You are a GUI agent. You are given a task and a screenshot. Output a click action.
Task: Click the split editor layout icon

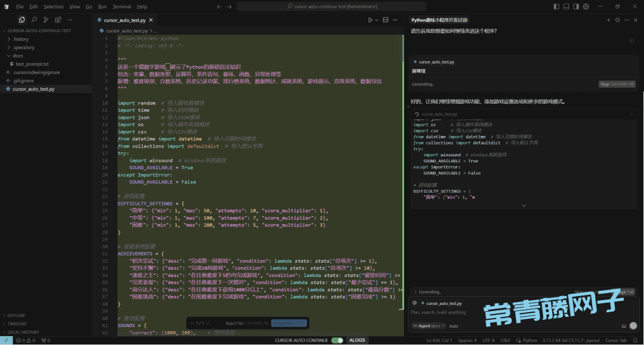(386, 20)
